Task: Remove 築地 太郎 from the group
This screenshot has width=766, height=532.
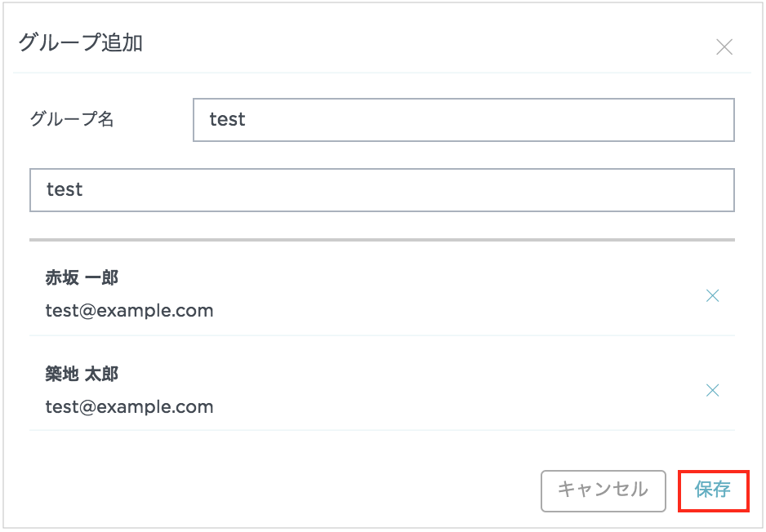Action: [712, 390]
